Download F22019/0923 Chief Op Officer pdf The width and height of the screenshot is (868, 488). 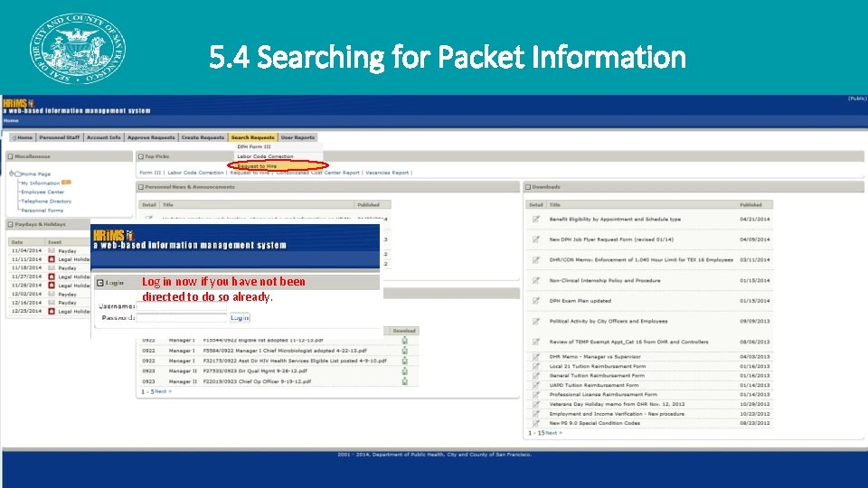pos(405,381)
